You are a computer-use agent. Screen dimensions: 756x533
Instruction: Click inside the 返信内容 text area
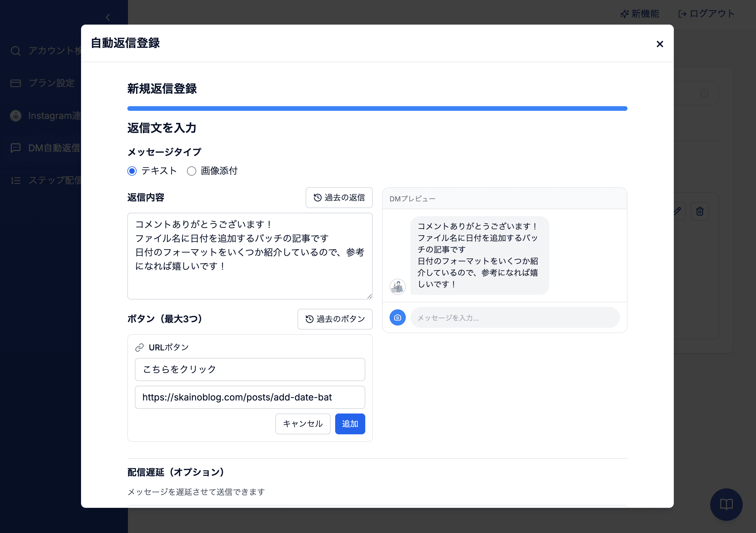point(250,256)
